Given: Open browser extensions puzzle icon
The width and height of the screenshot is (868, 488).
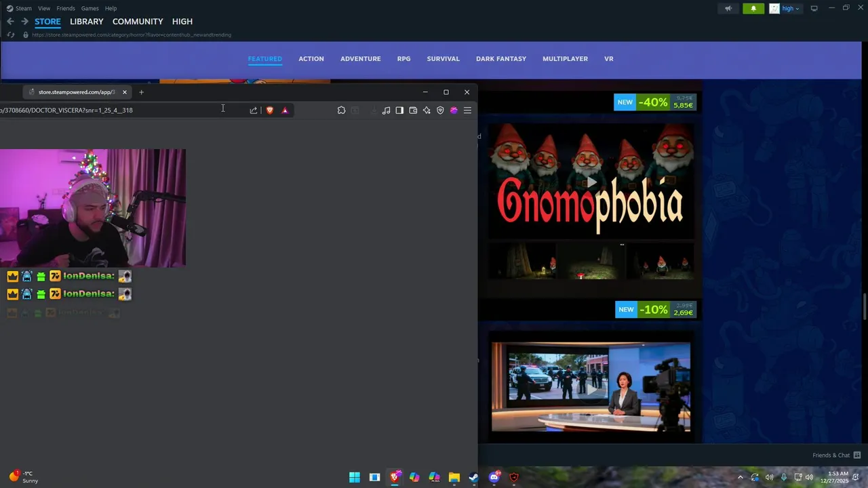Looking at the screenshot, I should 341,110.
